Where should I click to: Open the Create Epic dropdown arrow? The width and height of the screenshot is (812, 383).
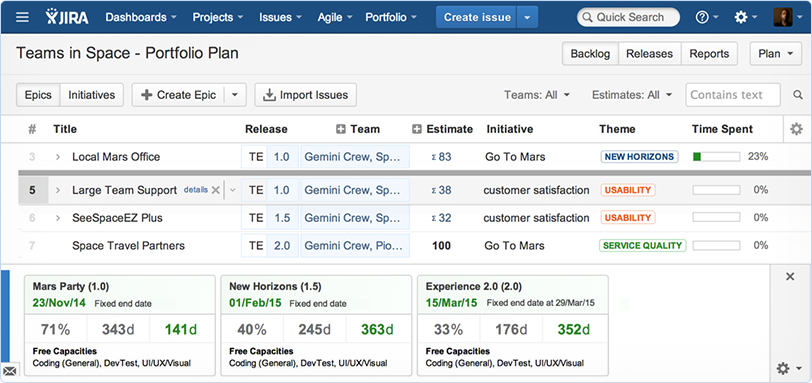pos(235,95)
